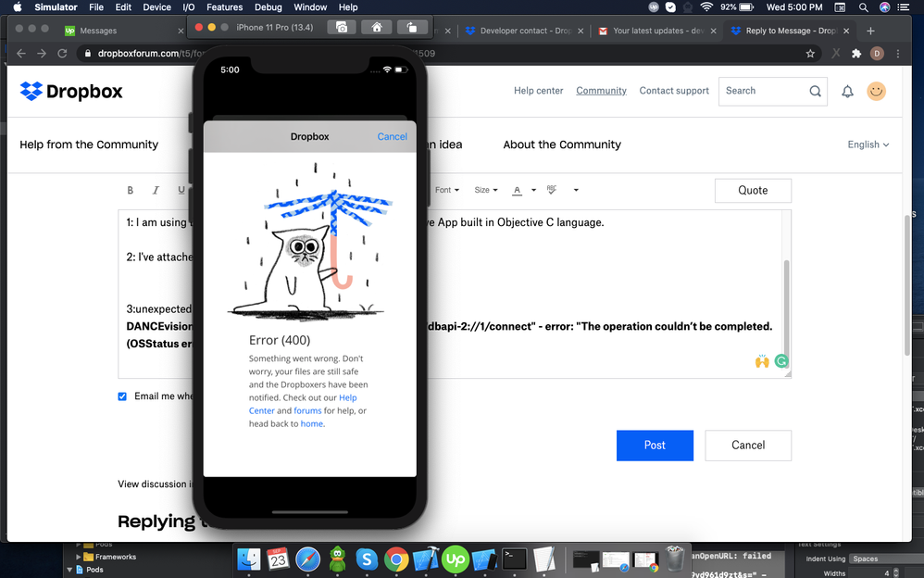Click the raised hands emoji icon in editor
This screenshot has height=578, width=924.
762,361
